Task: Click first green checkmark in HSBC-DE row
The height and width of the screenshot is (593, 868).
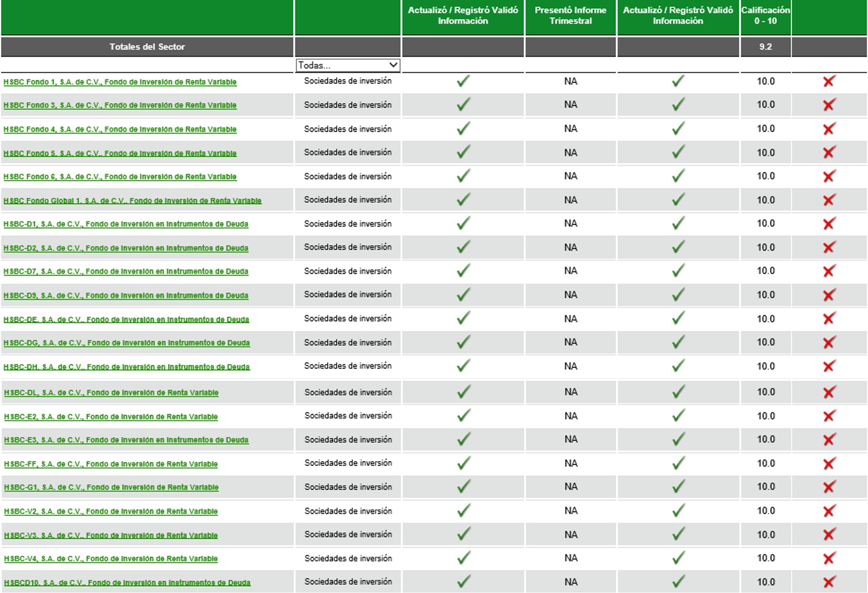Action: tap(463, 318)
